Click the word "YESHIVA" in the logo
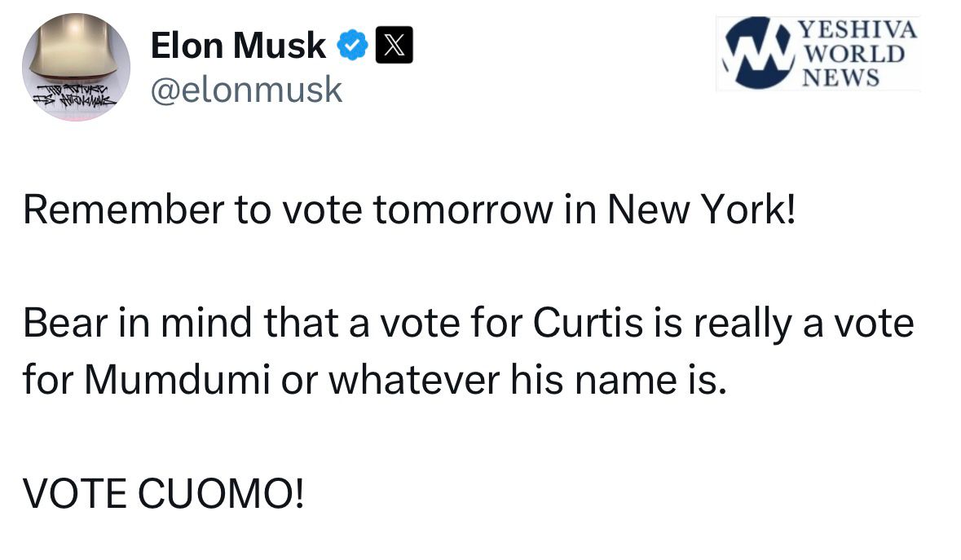Image resolution: width=961 pixels, height=560 pixels. tap(857, 31)
